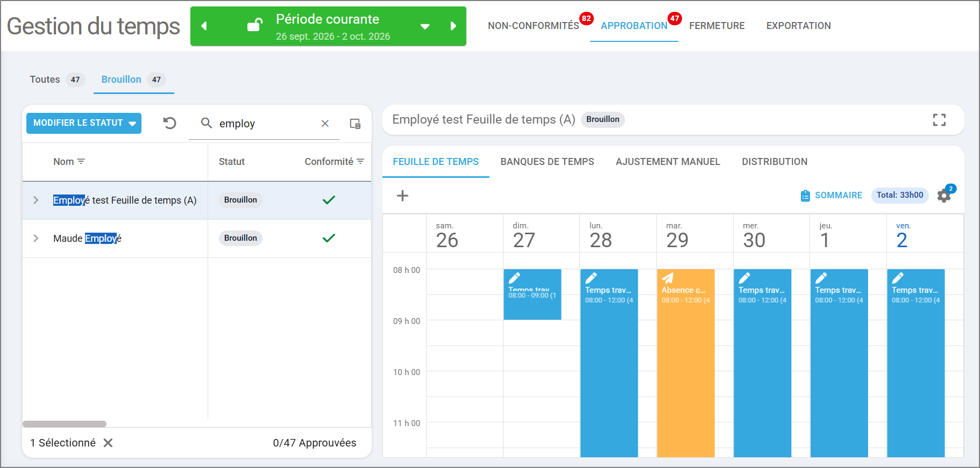This screenshot has height=468, width=980.
Task: Switch to the Approbation tab
Action: [x=634, y=26]
